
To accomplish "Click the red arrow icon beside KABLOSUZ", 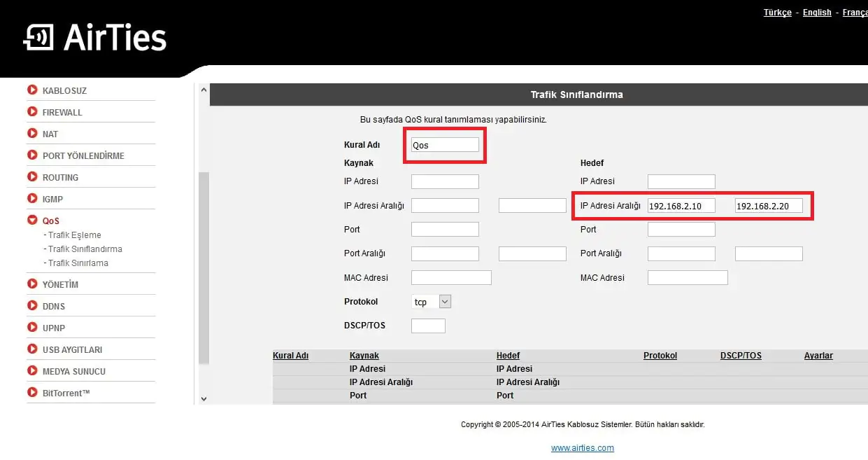I will 32,90.
